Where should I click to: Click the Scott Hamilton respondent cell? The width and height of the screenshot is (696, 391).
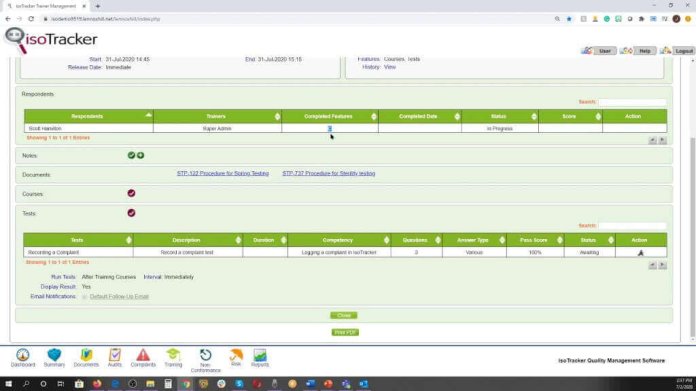(89, 128)
